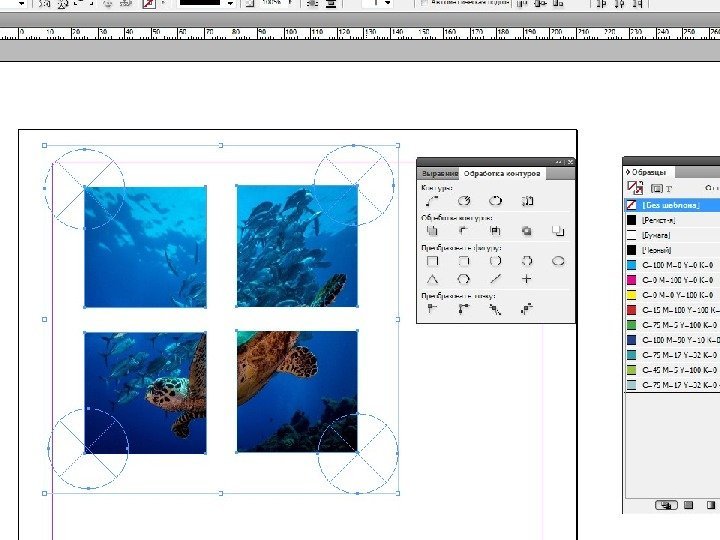This screenshot has height=540, width=720.
Task: Select the [Черный] black swatch
Action: [x=672, y=250]
